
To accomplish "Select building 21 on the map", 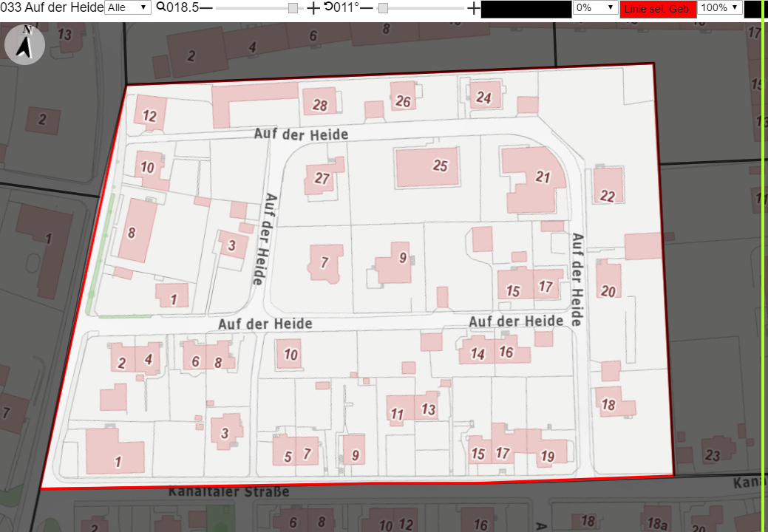I will point(534,180).
